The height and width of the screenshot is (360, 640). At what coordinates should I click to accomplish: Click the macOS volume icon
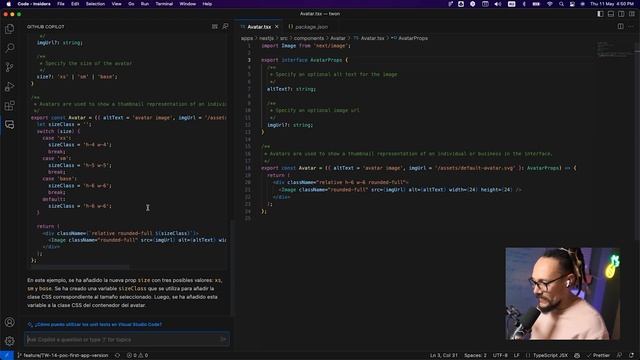point(498,4)
